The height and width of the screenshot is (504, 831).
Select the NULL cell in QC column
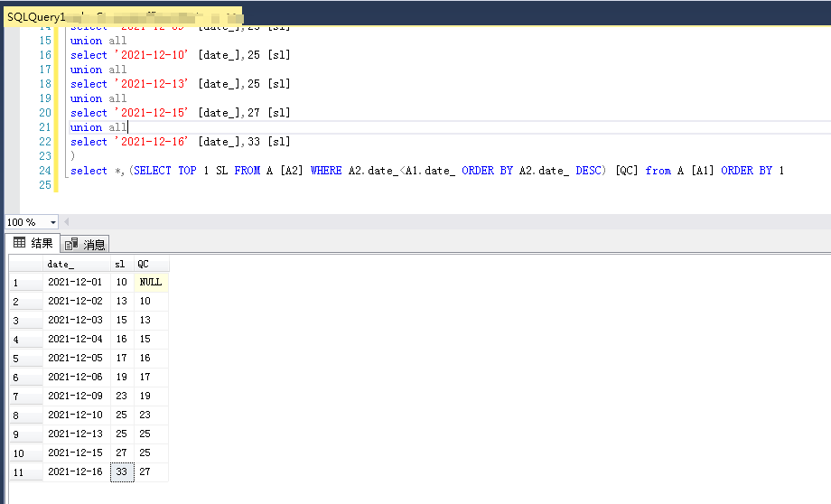[151, 282]
